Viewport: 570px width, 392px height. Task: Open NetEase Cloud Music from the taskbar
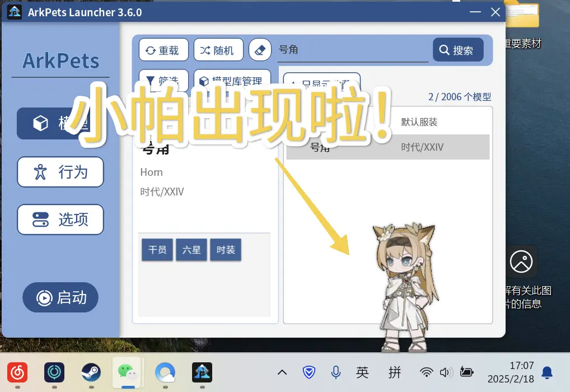18,372
